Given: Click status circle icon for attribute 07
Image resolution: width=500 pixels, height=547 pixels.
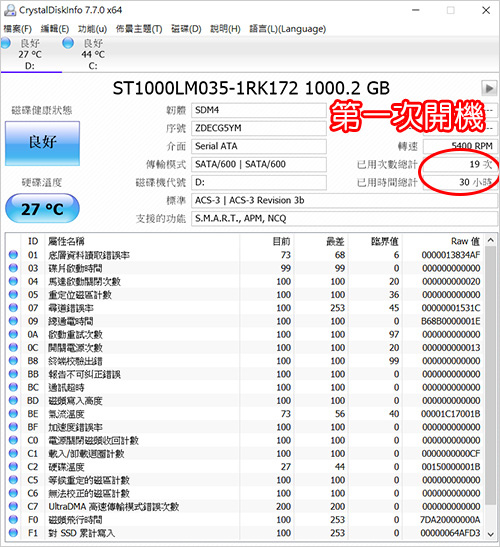Looking at the screenshot, I should tap(13, 308).
